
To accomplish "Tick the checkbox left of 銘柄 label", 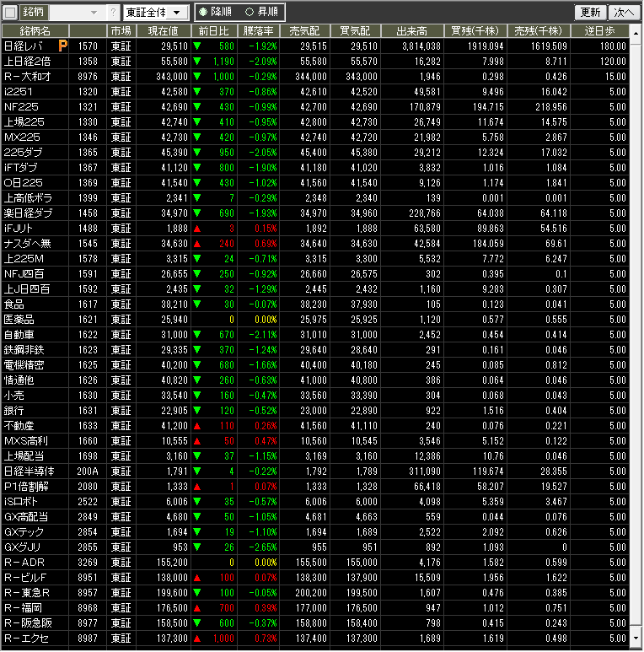I will (10, 13).
